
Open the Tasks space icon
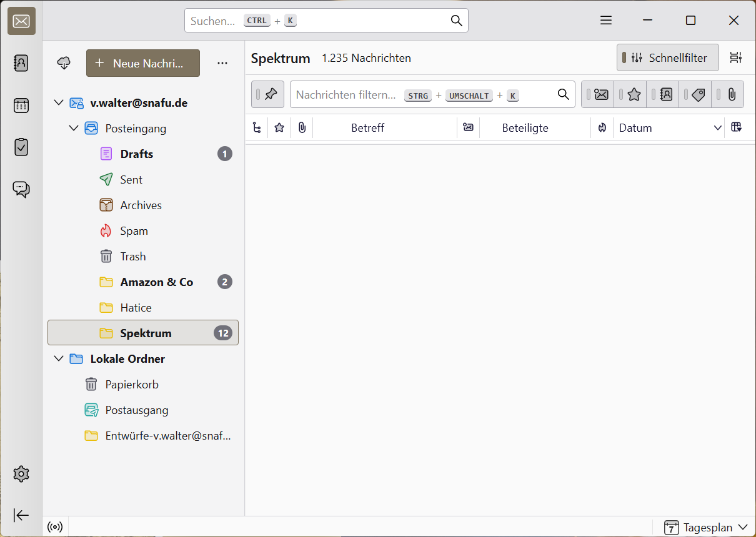click(x=21, y=147)
